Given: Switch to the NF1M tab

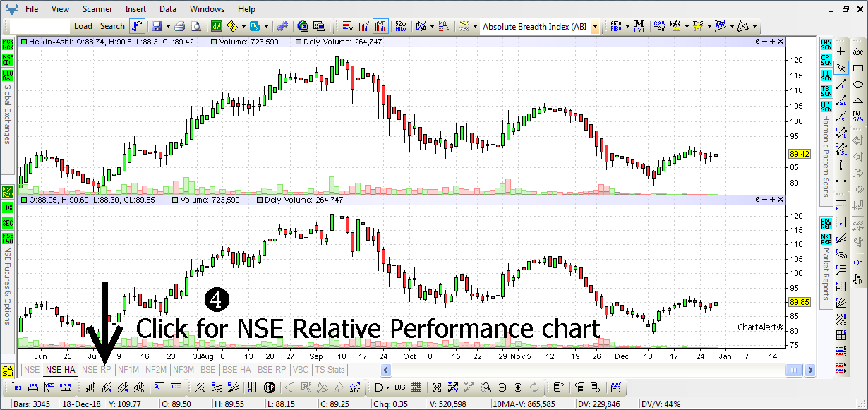Looking at the screenshot, I should click(x=128, y=369).
